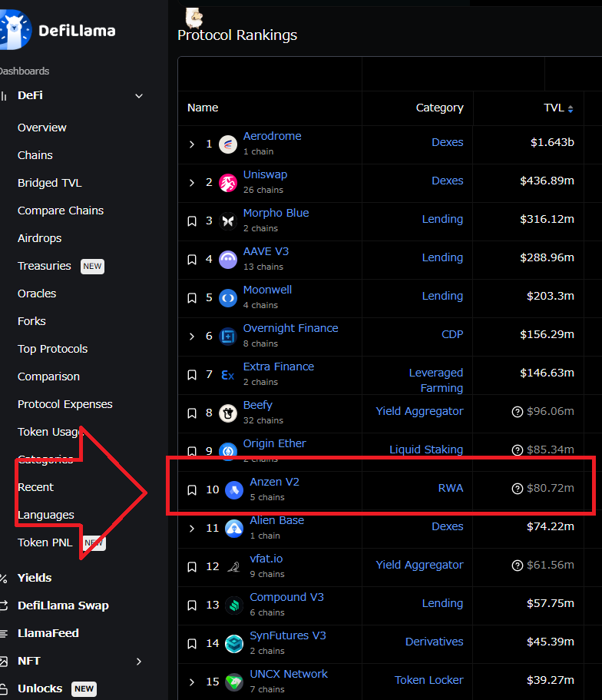This screenshot has height=700, width=602.
Task: Sort by the Name column header
Action: (x=203, y=108)
